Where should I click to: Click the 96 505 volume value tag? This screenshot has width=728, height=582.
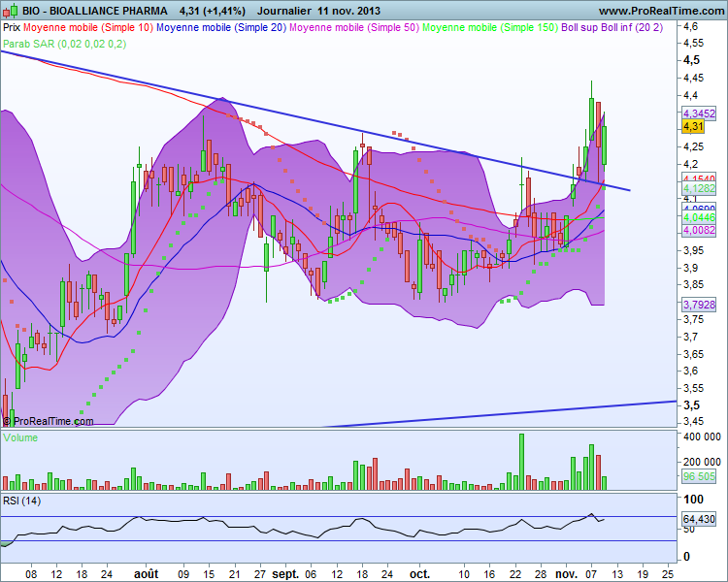[699, 476]
